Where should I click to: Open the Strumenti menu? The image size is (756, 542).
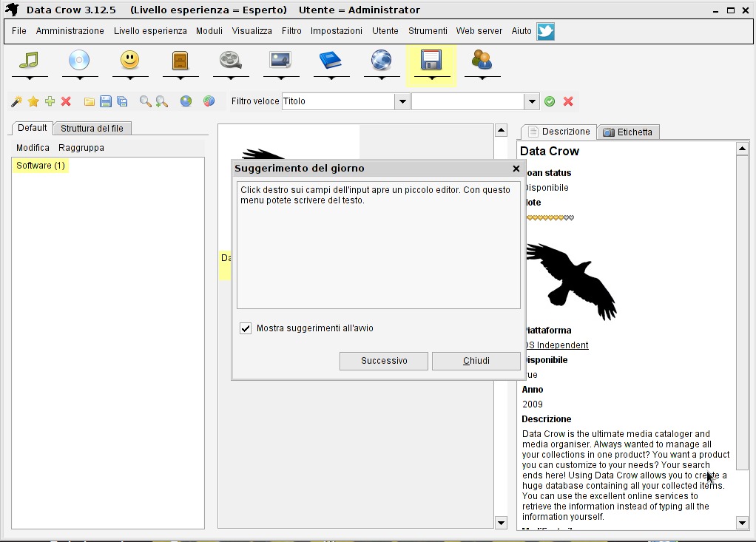(428, 31)
